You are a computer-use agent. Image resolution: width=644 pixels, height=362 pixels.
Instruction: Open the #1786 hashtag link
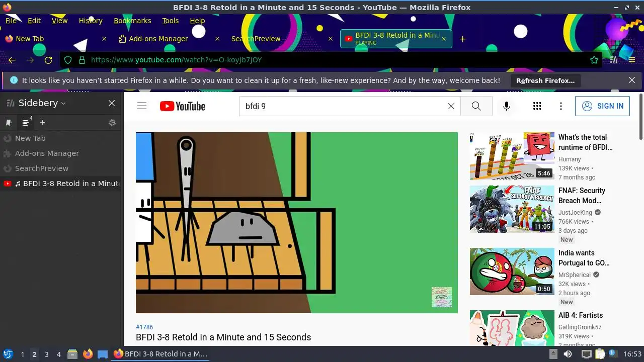[144, 327]
